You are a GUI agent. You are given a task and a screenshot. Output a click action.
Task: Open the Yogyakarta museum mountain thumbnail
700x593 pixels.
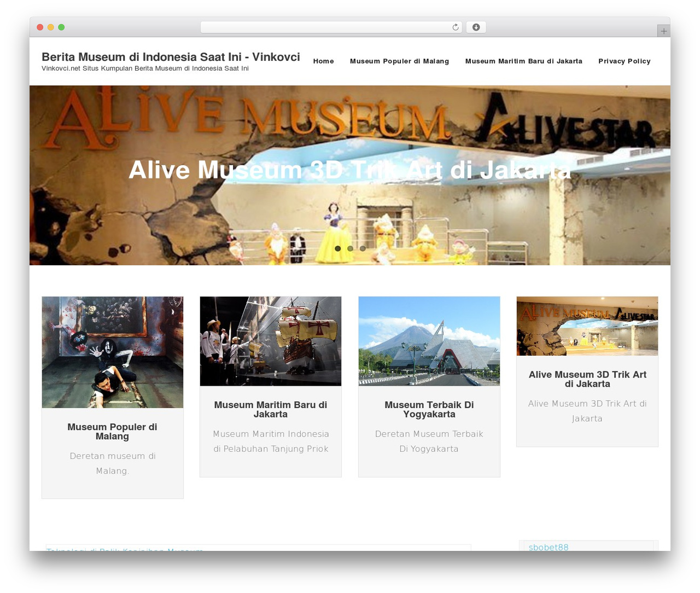point(429,341)
